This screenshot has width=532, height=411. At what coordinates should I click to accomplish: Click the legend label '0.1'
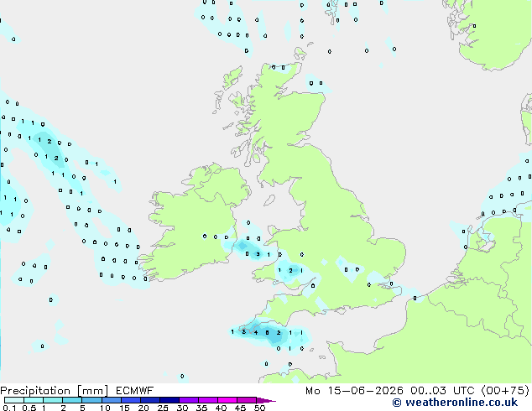click(9, 408)
